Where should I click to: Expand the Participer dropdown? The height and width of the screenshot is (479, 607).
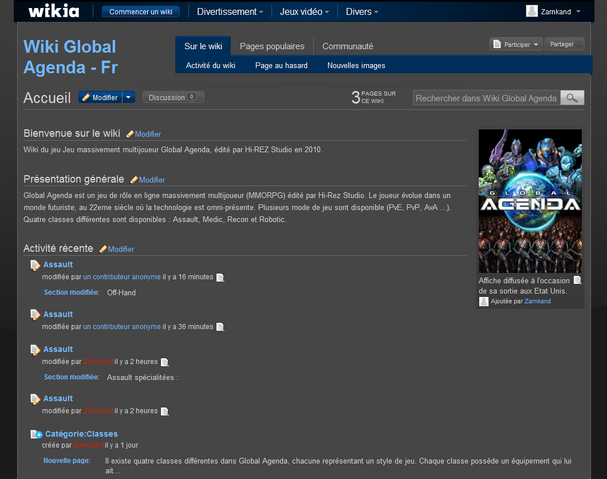pos(536,45)
